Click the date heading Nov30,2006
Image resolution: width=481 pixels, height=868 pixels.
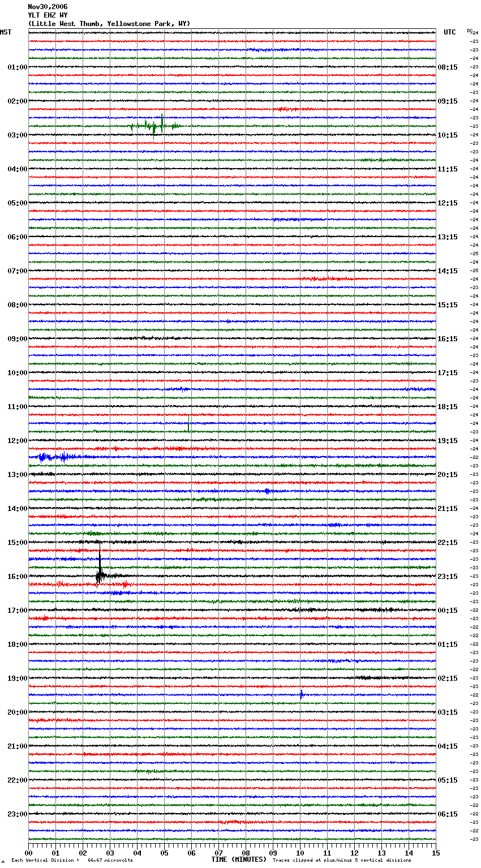click(48, 7)
